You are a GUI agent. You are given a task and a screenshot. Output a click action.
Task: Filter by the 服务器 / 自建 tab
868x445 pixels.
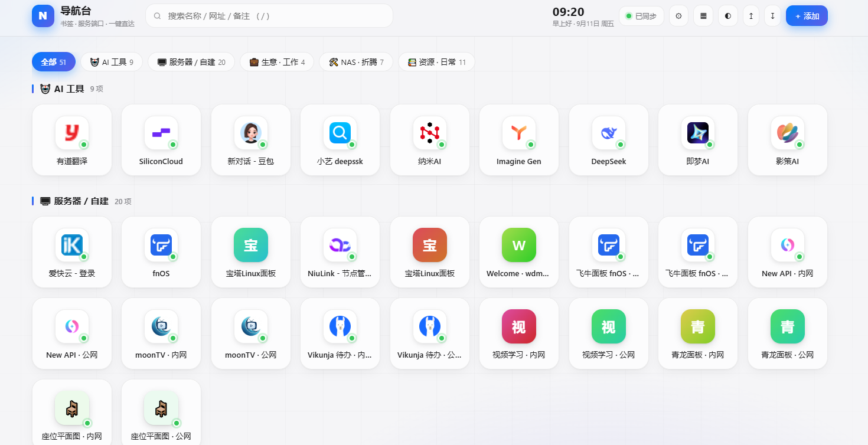tap(191, 62)
